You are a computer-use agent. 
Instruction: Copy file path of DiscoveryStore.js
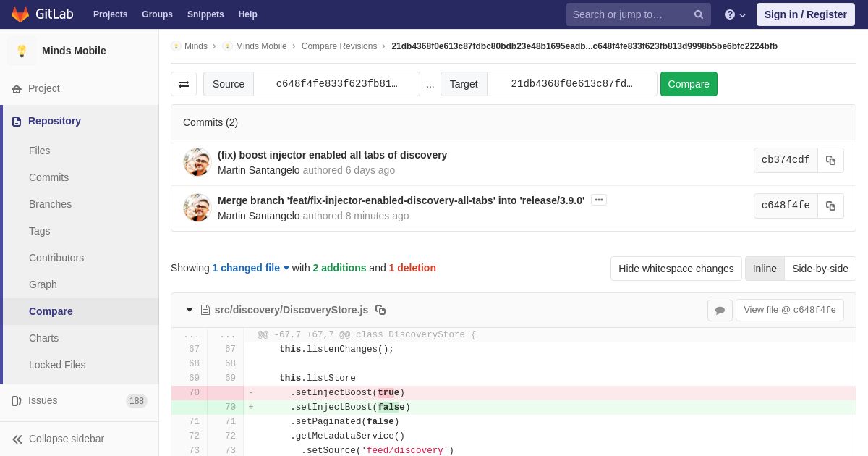click(380, 310)
